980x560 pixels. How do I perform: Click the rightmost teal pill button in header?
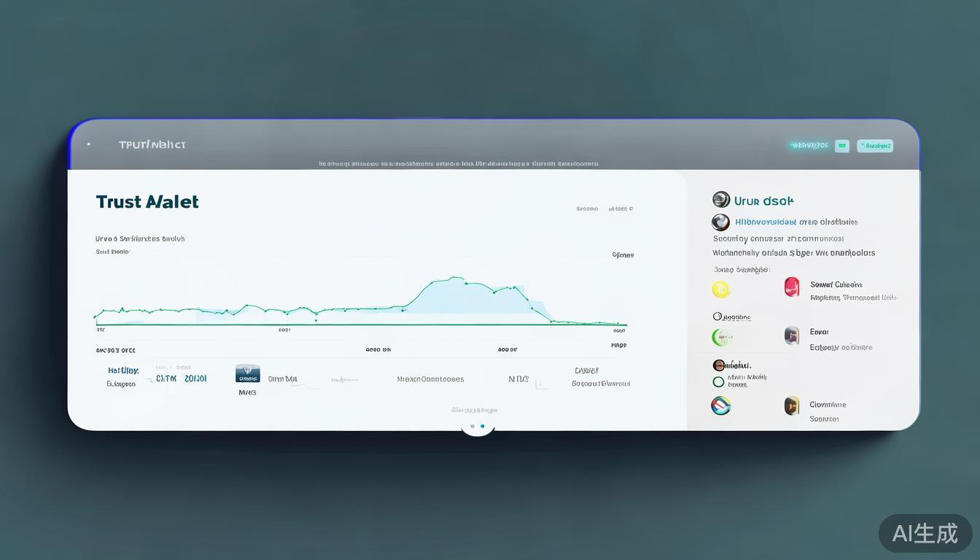(x=875, y=146)
